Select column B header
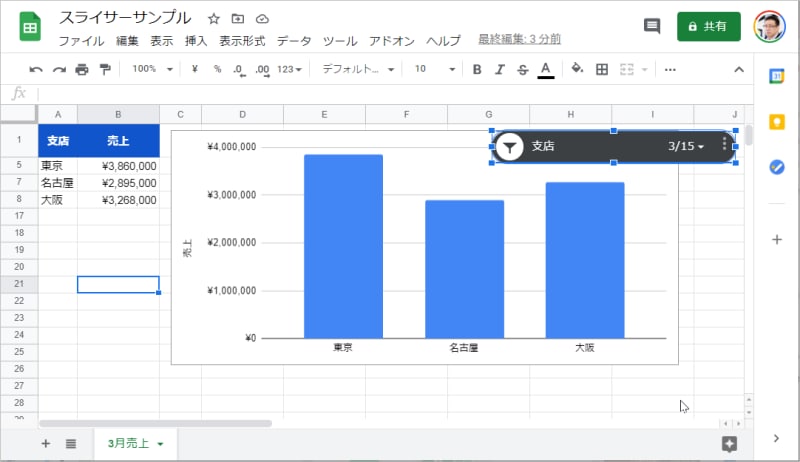Viewport: 800px width, 462px height. 118,114
